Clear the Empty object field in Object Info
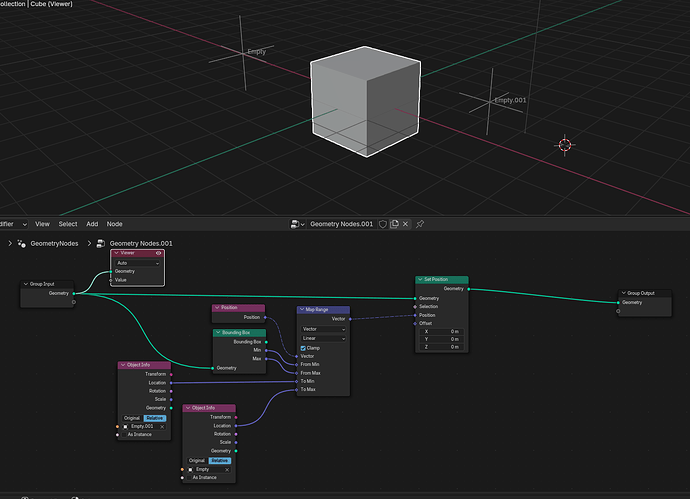The image size is (690, 499). coord(227,470)
